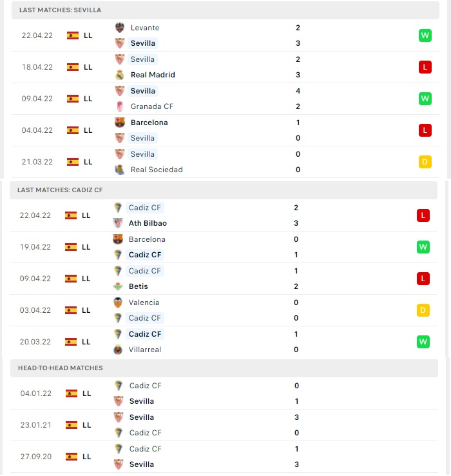The image size is (451, 476).
Task: Click the green W badge for Levante match
Action: (425, 35)
